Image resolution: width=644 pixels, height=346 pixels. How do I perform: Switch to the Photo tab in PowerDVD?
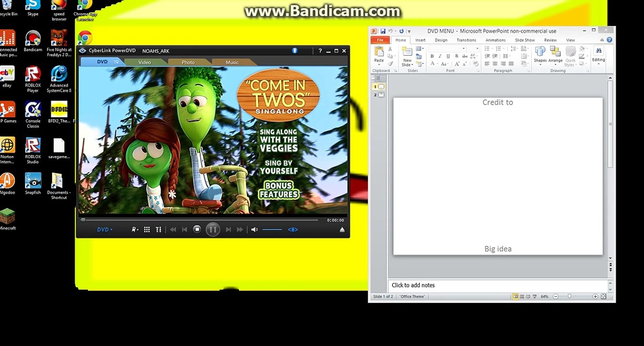point(188,62)
